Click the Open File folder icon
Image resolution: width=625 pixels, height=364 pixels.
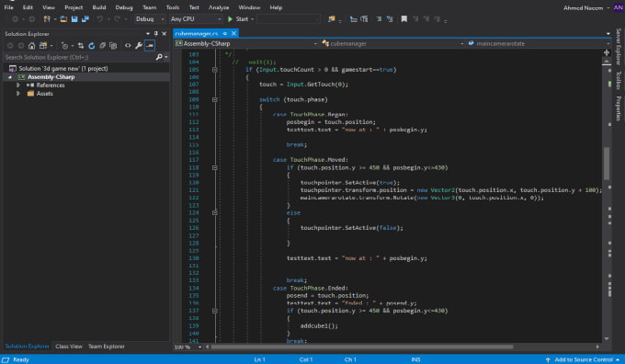63,18
